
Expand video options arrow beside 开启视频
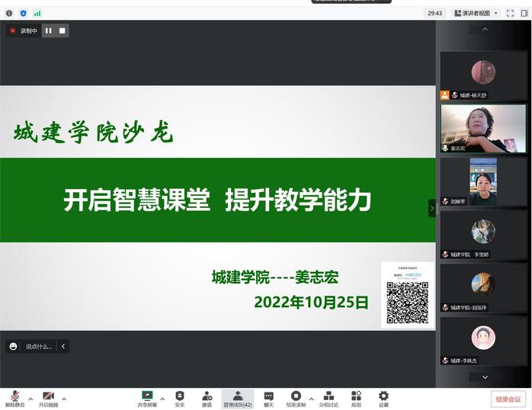tap(64, 399)
